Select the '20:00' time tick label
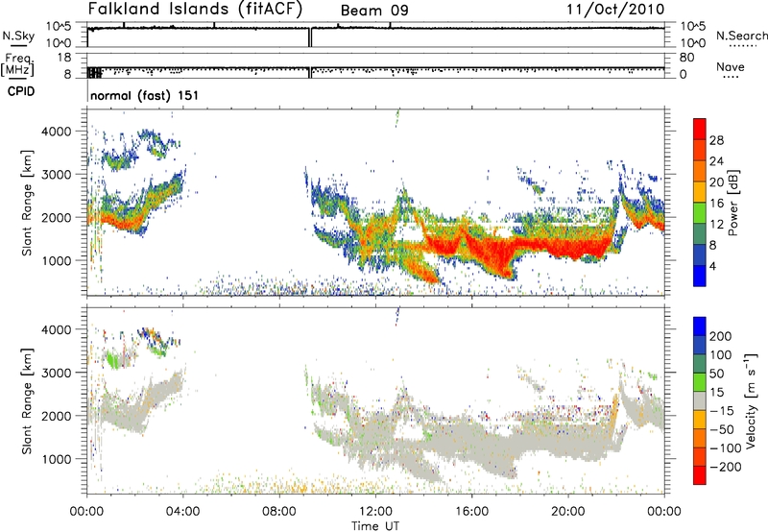Image resolution: width=768 pixels, height=532 pixels. [568, 512]
